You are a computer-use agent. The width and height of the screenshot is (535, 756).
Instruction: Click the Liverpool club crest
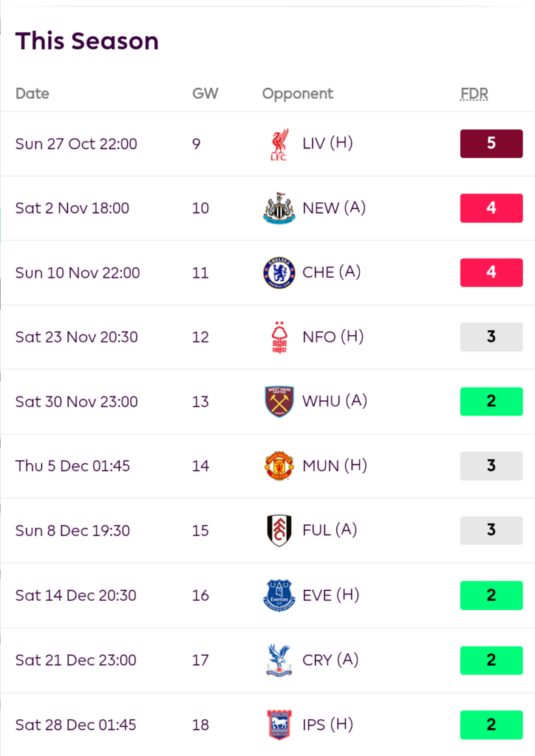(279, 144)
